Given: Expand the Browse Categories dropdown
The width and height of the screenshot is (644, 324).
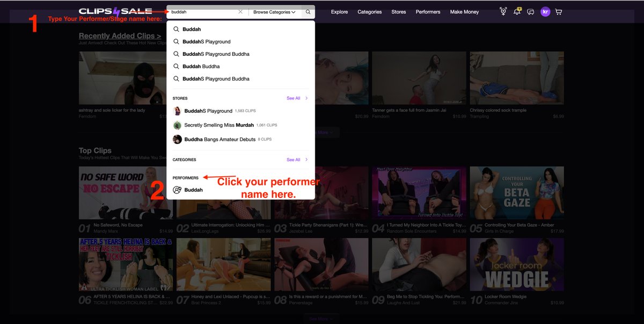Looking at the screenshot, I should 274,12.
